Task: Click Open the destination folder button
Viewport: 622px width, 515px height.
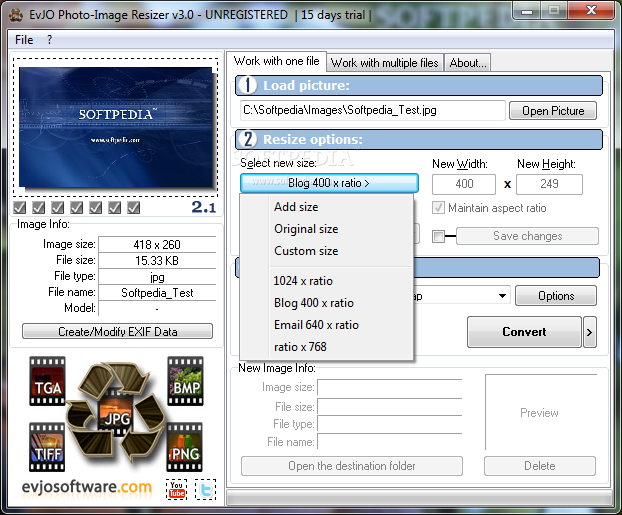Action: (x=352, y=466)
